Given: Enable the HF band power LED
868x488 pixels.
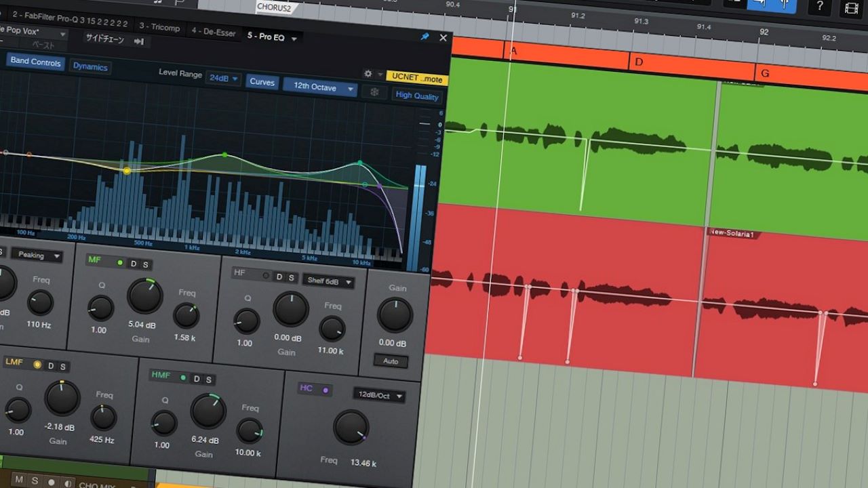Looking at the screenshot, I should [x=267, y=276].
